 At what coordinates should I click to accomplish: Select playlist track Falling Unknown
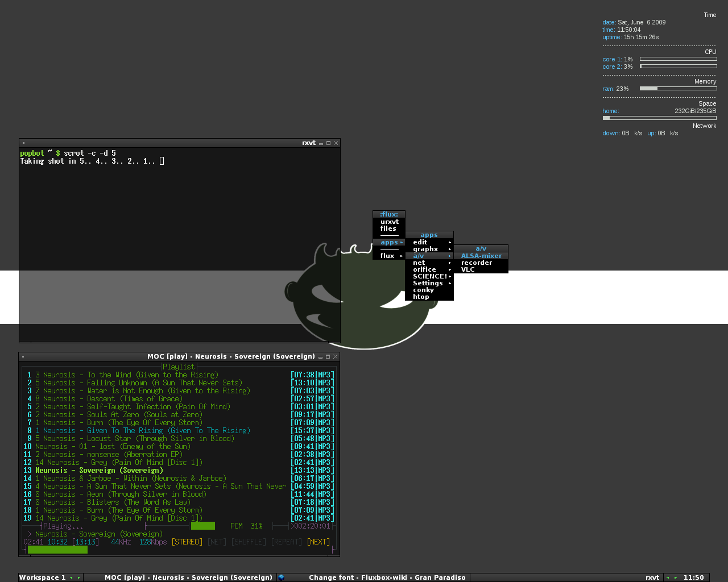point(179,383)
